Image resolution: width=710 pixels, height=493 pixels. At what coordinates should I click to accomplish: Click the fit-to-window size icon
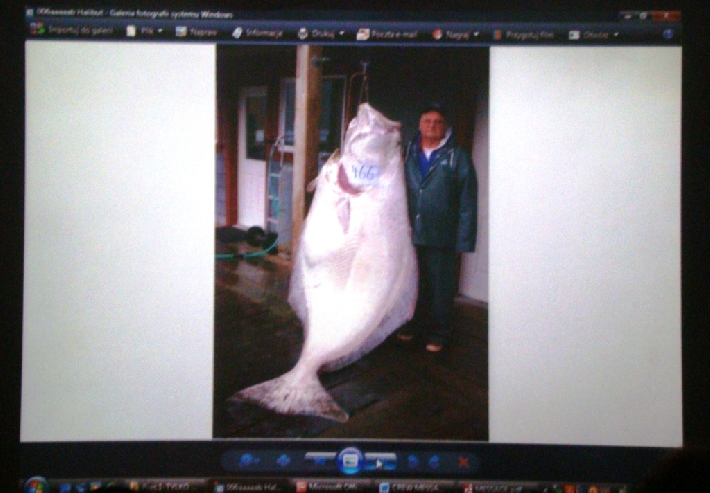[284, 460]
